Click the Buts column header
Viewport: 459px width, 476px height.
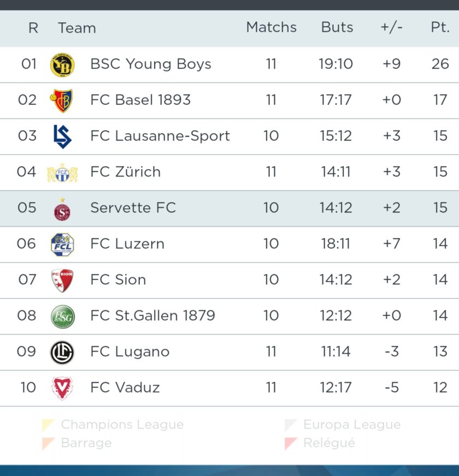click(337, 27)
